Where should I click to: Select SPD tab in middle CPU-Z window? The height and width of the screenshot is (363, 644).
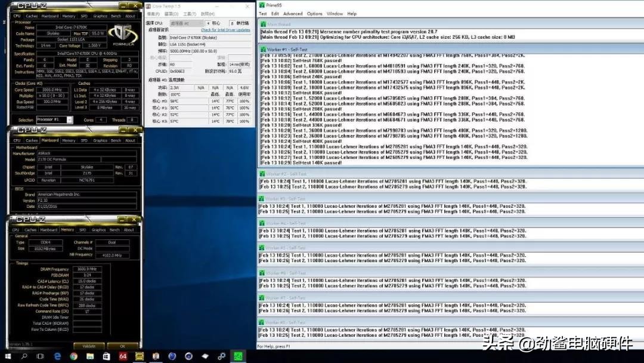click(x=84, y=140)
